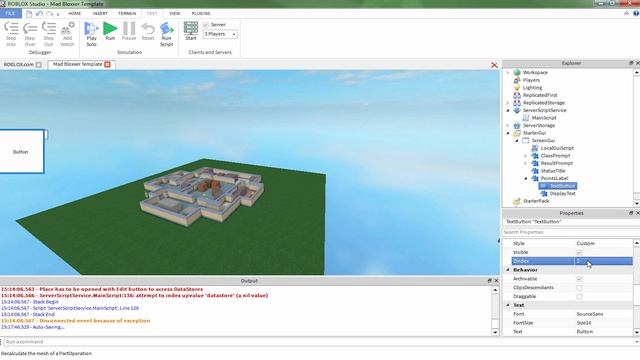Click the Run Script icon

tap(167, 29)
